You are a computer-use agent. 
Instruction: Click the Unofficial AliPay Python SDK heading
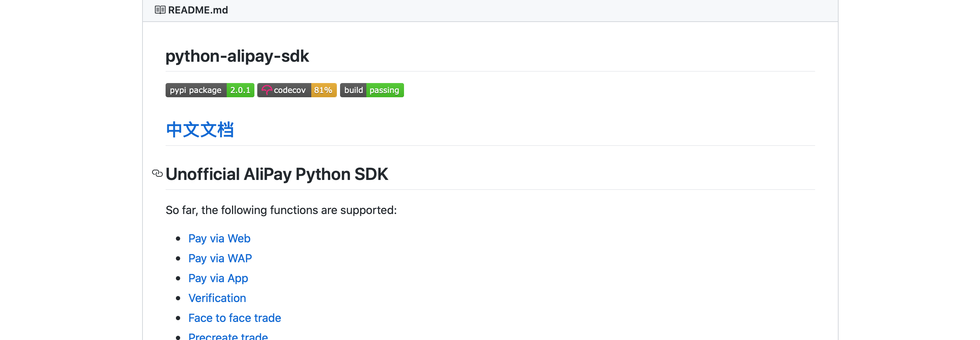276,174
